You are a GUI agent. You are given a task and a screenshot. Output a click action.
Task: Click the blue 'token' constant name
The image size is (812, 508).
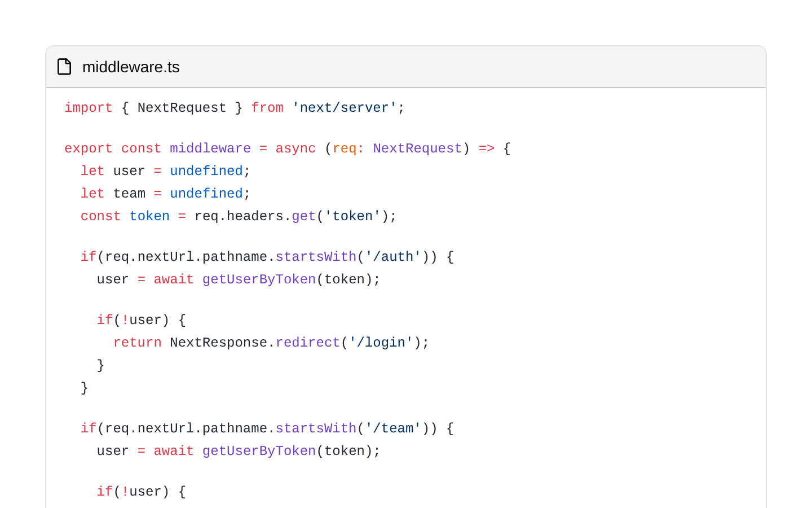pos(149,216)
